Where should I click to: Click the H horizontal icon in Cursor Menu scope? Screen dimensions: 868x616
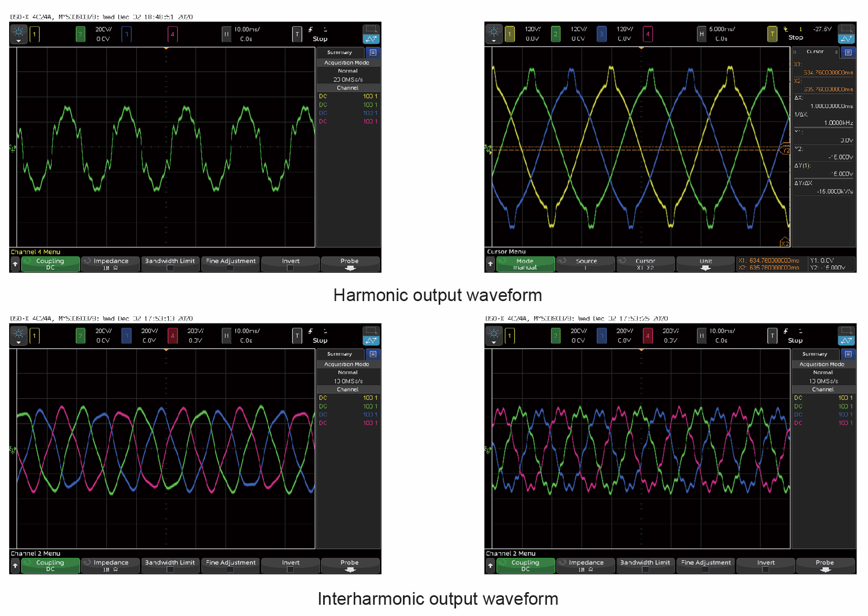701,34
